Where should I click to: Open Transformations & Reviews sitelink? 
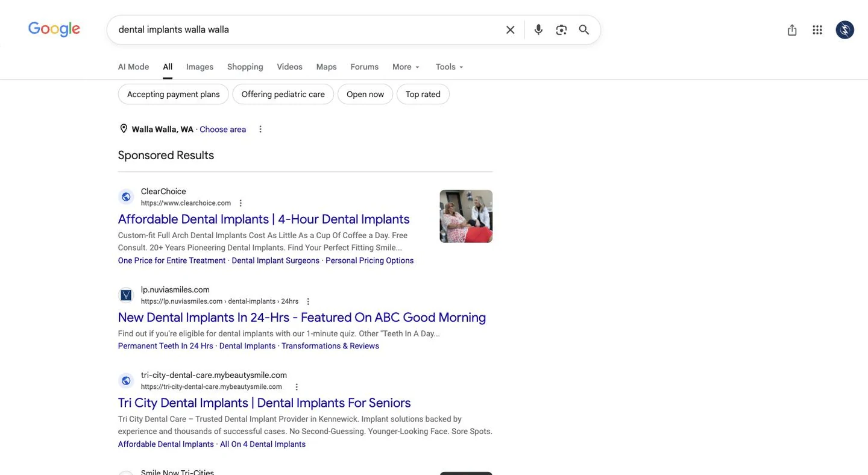(x=330, y=346)
